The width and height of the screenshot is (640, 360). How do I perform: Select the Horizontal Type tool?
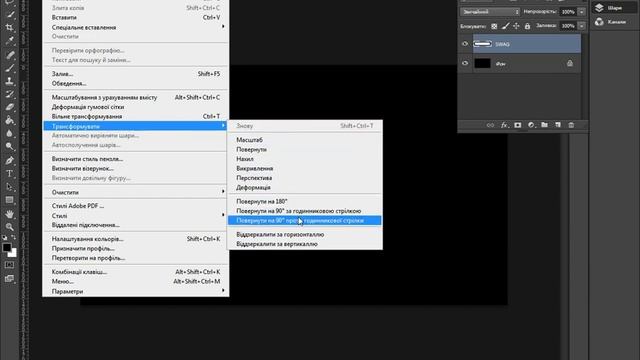click(x=9, y=174)
